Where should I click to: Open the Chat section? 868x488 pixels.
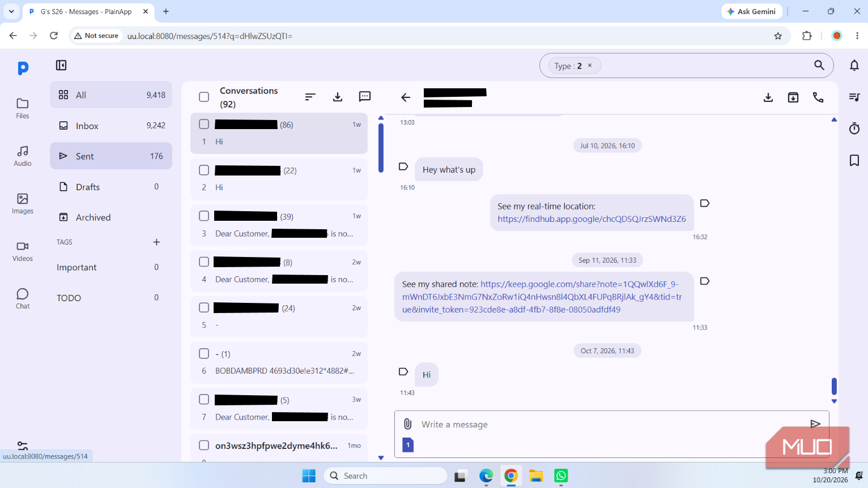[x=23, y=298]
